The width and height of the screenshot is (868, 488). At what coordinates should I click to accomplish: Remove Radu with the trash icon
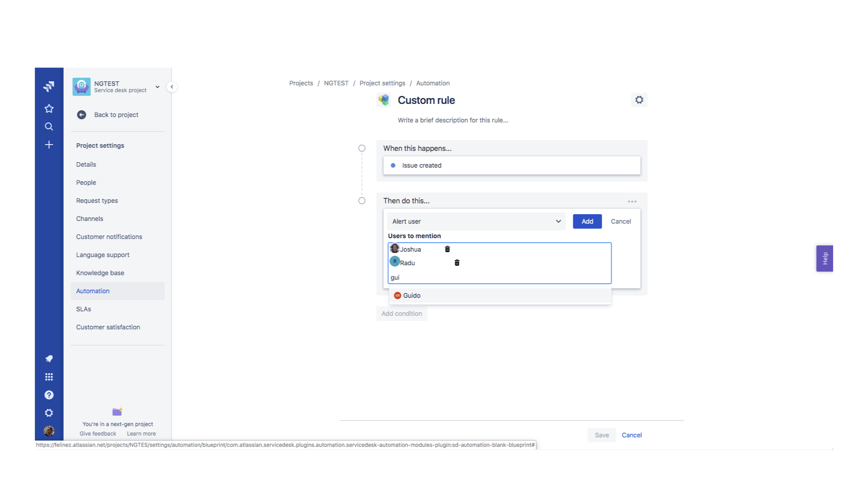click(x=457, y=262)
